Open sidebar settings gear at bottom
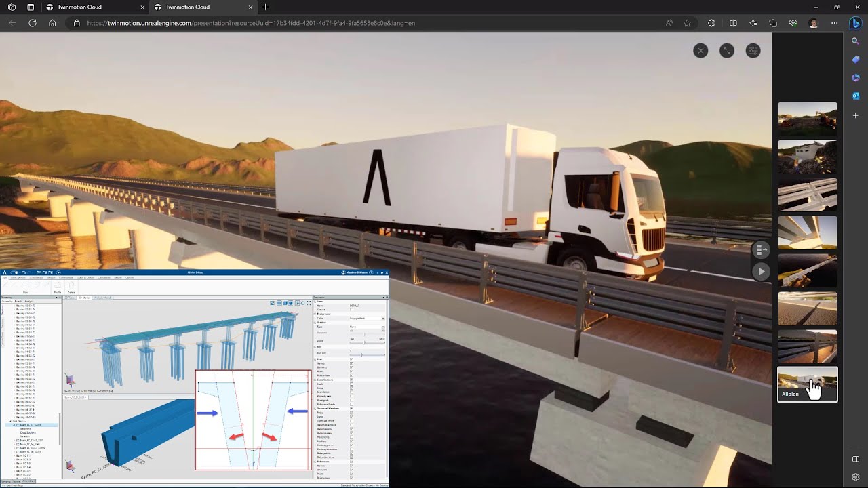Screen dimensions: 868x488 pos(855,477)
